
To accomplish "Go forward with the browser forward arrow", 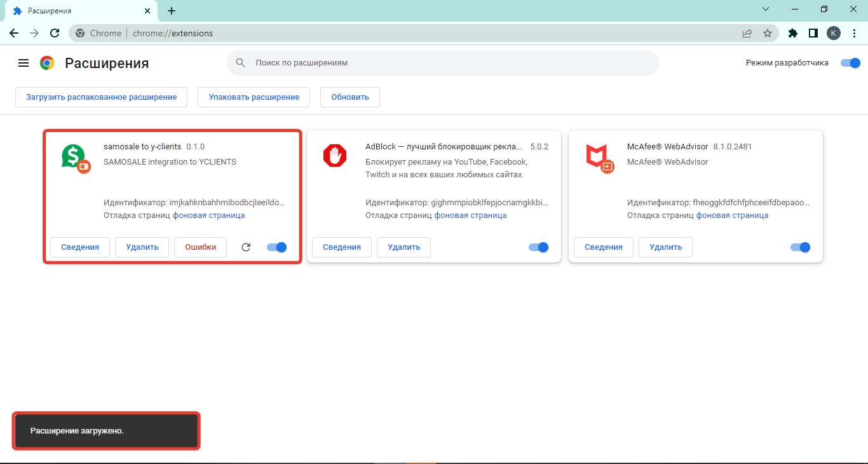I will (34, 33).
